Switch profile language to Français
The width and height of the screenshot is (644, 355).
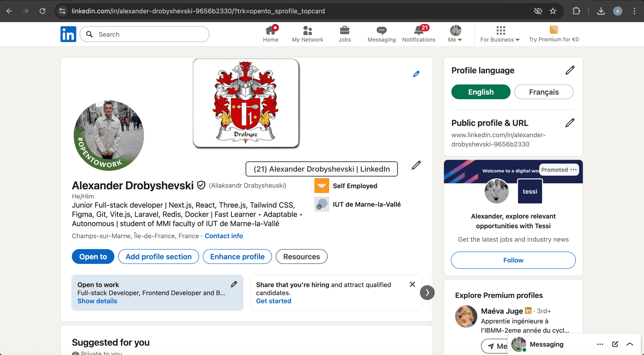point(544,92)
